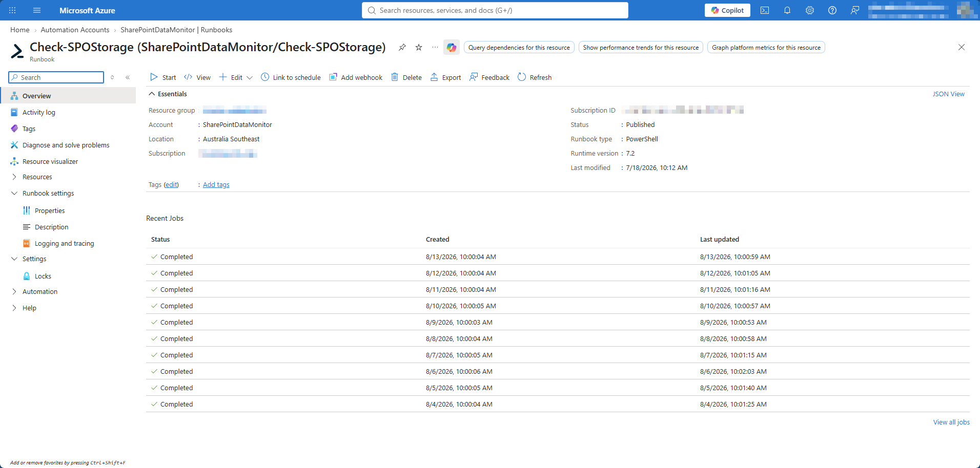Close the runbook blade
980x468 pixels.
tap(962, 48)
